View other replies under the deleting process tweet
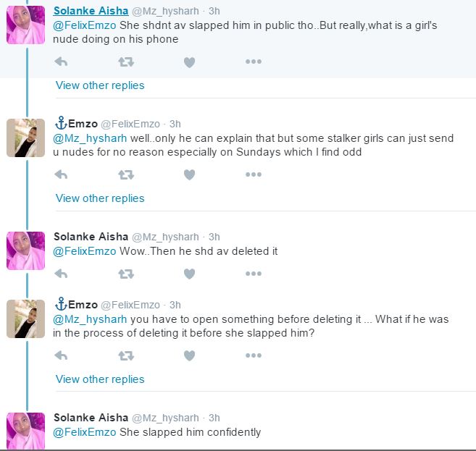The height and width of the screenshot is (451, 476). (100, 379)
